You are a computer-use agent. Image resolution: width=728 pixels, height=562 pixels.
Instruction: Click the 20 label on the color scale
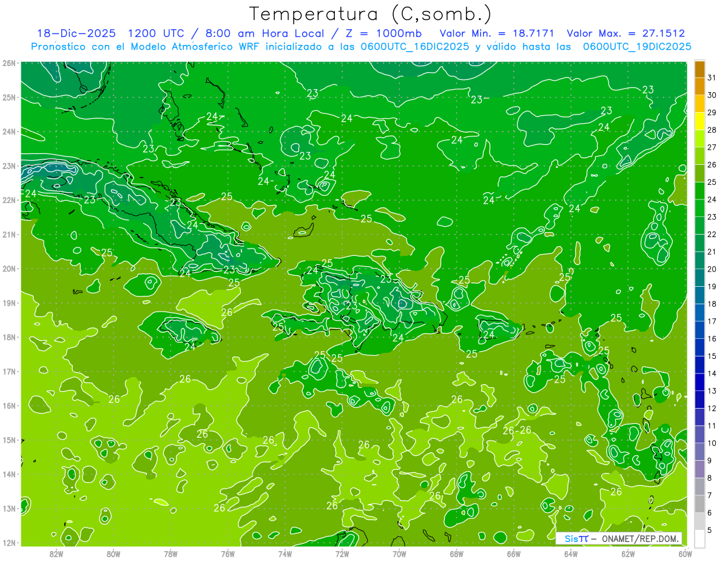pyautogui.click(x=712, y=269)
